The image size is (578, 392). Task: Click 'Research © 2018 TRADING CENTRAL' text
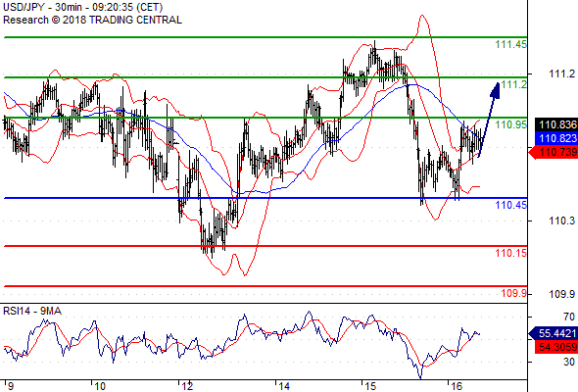point(92,20)
